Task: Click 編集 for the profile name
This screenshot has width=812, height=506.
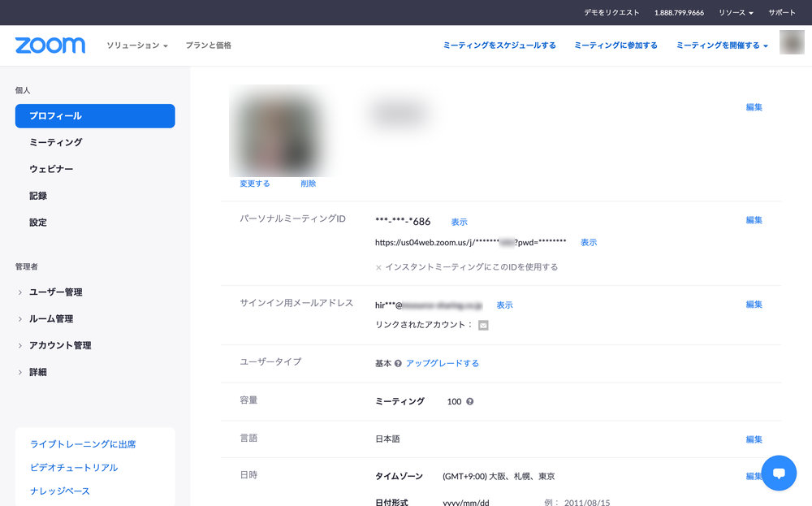Action: click(x=754, y=107)
